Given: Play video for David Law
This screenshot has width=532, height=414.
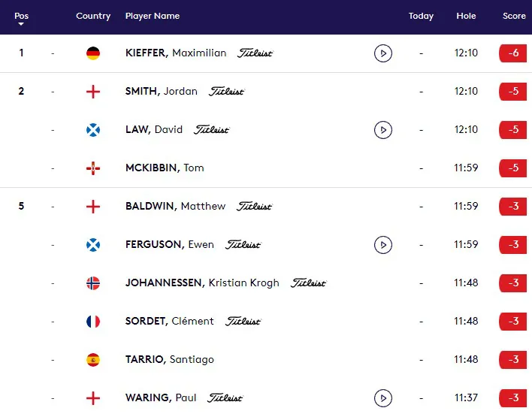Looking at the screenshot, I should (383, 130).
